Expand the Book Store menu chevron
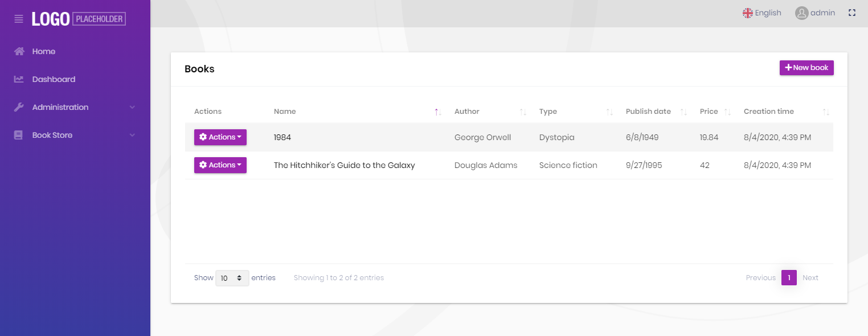This screenshot has height=336, width=868. coord(132,135)
